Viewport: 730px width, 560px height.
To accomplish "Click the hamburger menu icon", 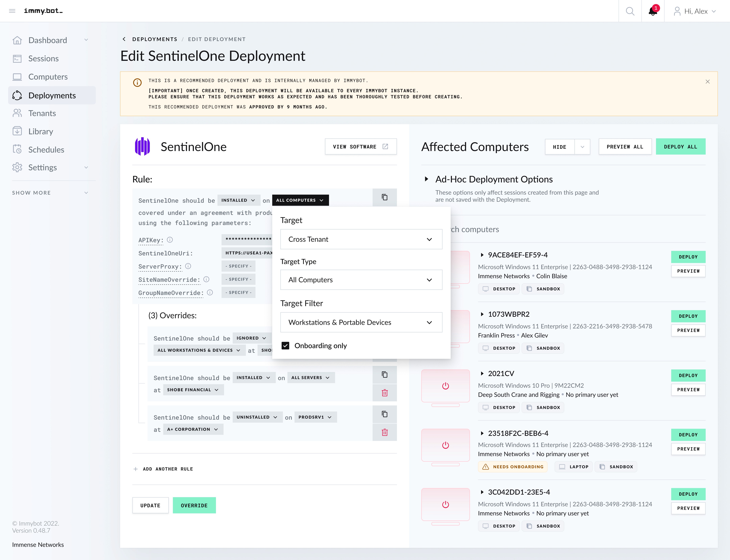I will (x=12, y=11).
